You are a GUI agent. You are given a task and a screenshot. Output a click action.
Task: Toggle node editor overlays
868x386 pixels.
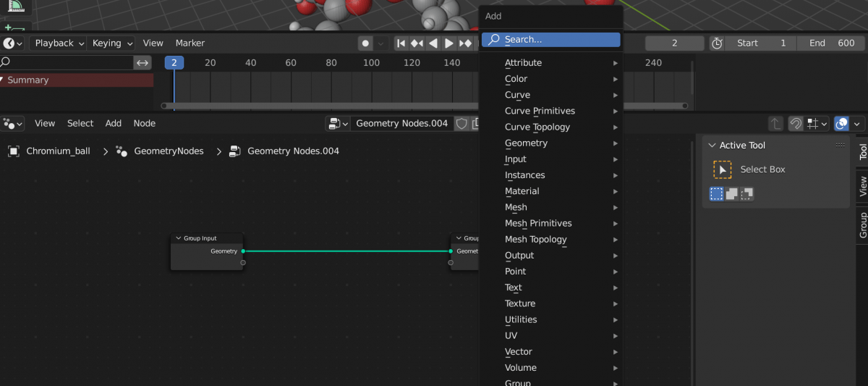(841, 124)
